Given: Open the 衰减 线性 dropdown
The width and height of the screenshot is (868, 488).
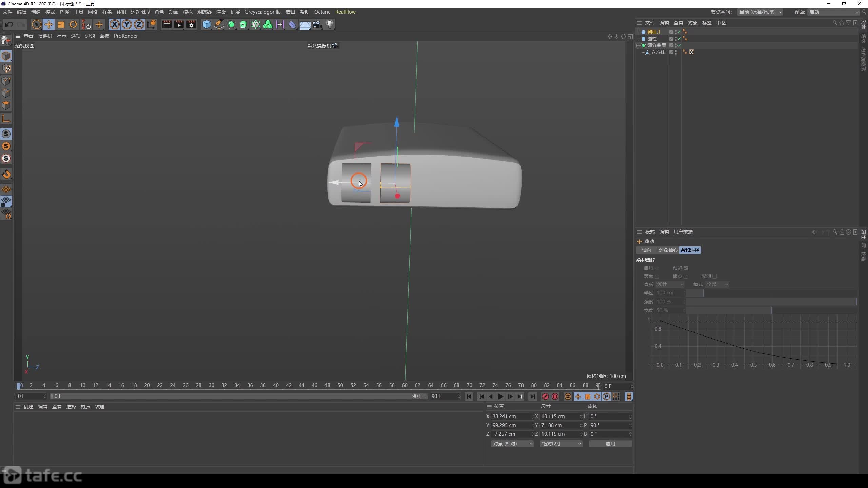Looking at the screenshot, I should pos(670,284).
